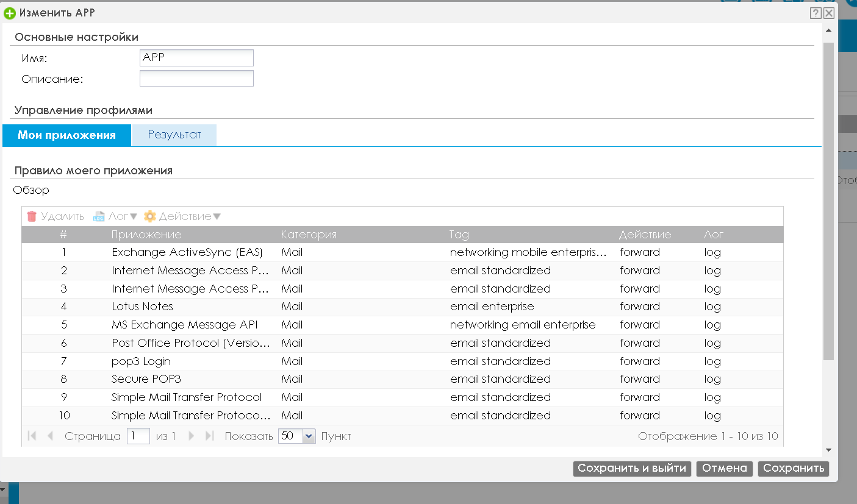Click the vertical scrollbar thumb of the dialog

828,201
